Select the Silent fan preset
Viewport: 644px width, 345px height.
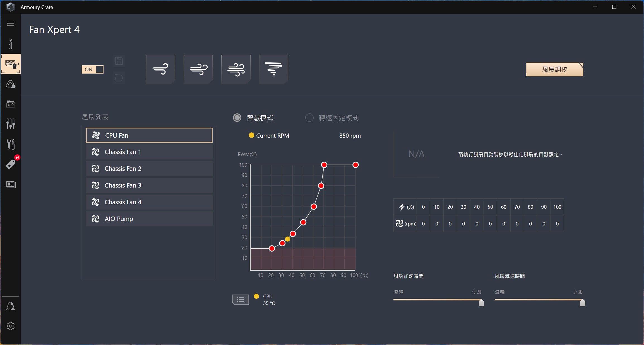point(160,69)
